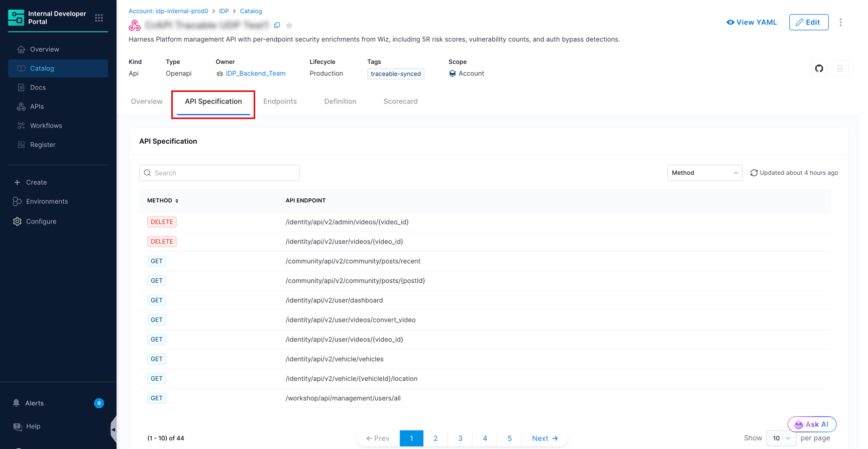Open the Method filter dropdown
The image size is (868, 449).
(704, 173)
